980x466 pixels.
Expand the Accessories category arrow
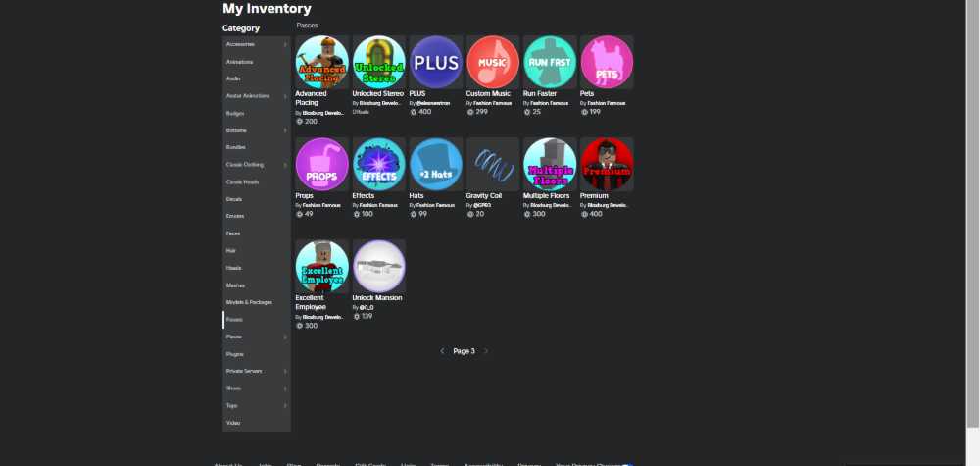click(285, 44)
